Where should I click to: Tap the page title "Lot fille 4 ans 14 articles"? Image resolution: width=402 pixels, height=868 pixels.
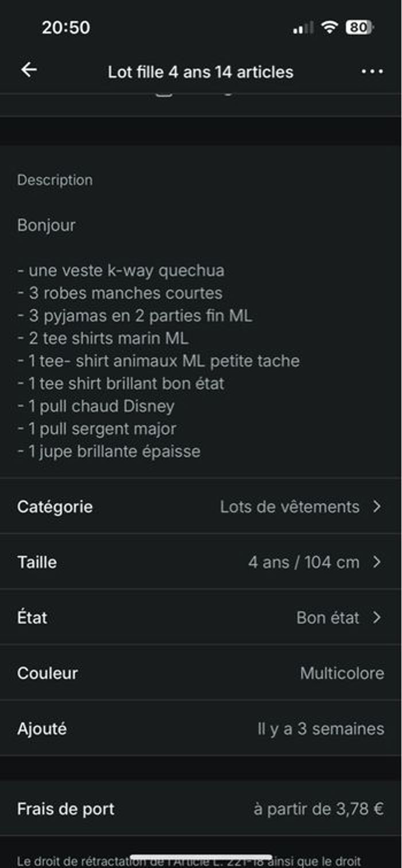[x=200, y=72]
